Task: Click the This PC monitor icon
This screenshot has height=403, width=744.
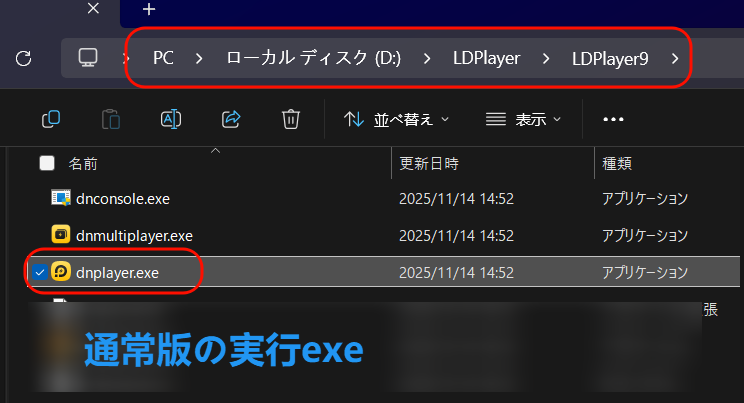Action: 88,58
